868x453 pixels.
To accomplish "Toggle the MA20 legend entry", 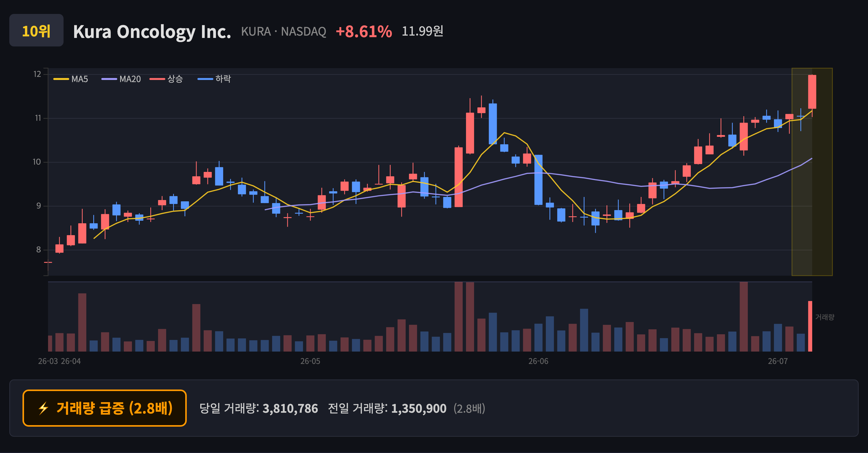I will pos(121,79).
